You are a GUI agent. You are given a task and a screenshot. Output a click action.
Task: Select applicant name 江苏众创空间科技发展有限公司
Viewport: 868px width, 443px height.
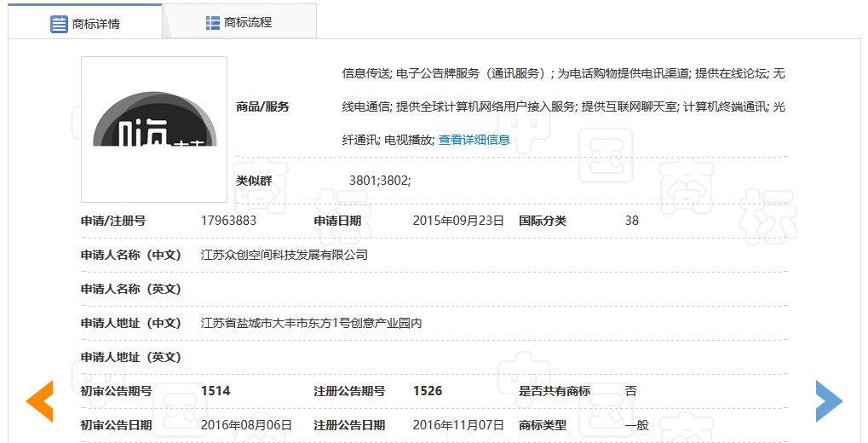pos(284,255)
